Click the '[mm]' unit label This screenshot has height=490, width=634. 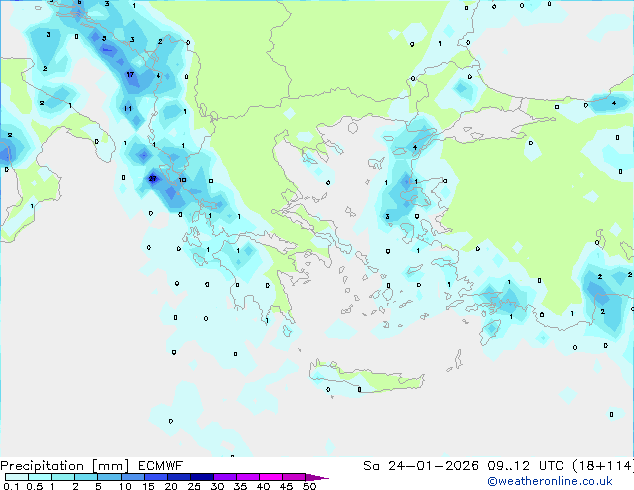click(111, 466)
